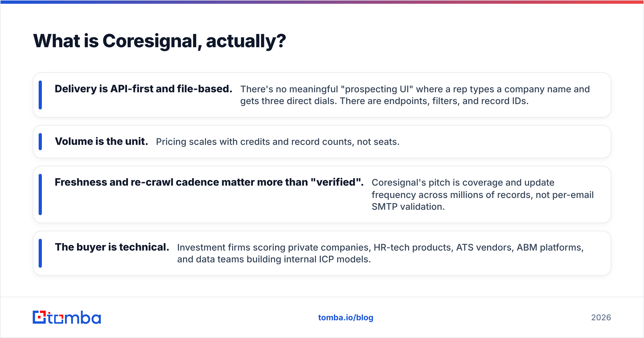Click the "Investment firms scoring private companies" description

380,253
